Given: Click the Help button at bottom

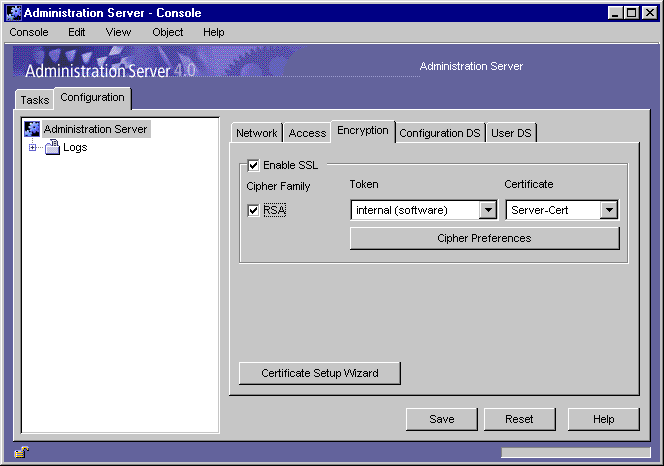Looking at the screenshot, I should pyautogui.click(x=603, y=419).
